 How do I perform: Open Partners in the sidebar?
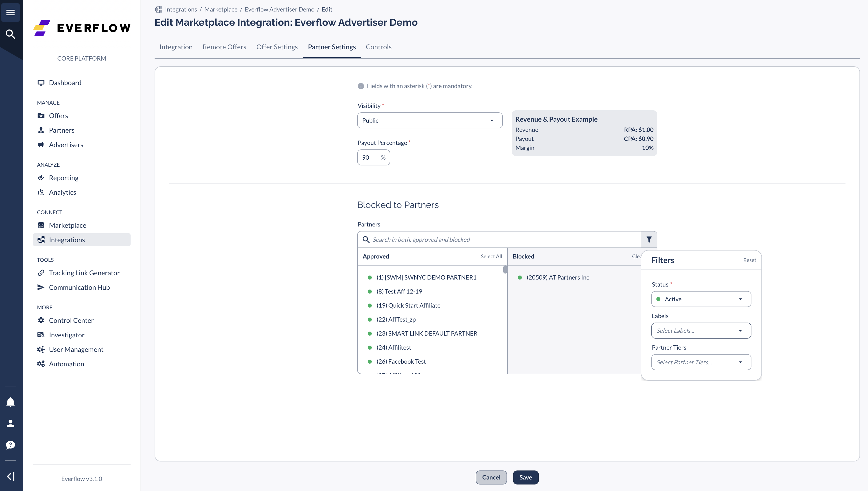coord(82,130)
